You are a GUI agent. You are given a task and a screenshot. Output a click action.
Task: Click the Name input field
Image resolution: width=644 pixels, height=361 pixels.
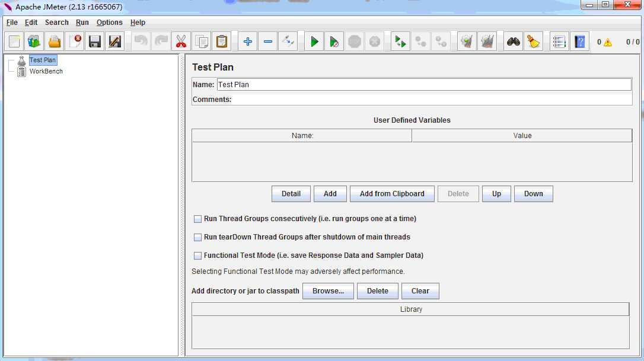click(x=424, y=85)
